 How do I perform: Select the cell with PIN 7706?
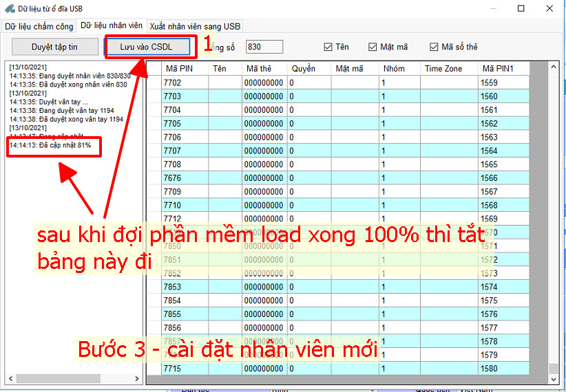[185, 137]
